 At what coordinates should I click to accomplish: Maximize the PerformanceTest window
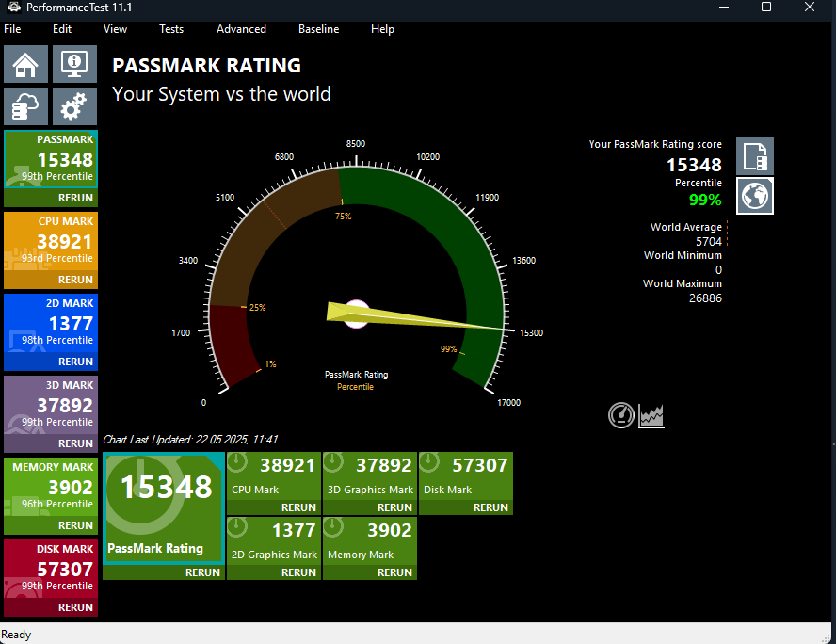pyautogui.click(x=766, y=7)
